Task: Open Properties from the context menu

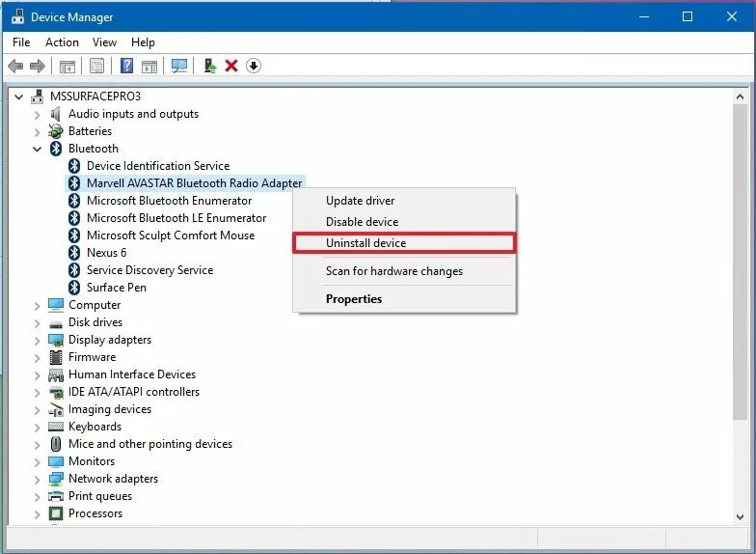Action: [x=404, y=299]
